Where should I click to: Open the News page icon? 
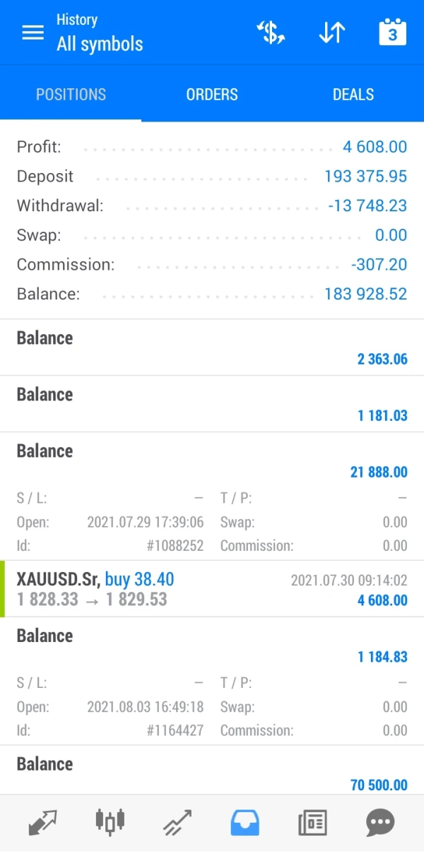tap(312, 821)
